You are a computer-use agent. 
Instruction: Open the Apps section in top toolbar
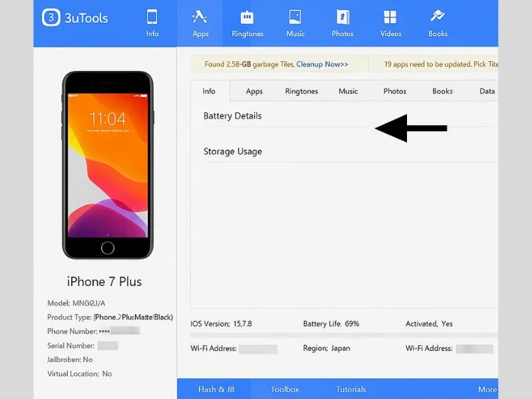(200, 23)
